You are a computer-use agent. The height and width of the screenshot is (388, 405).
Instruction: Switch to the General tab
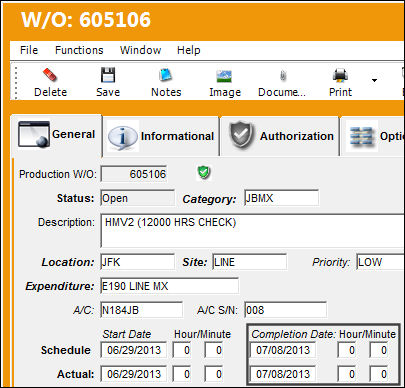56,135
